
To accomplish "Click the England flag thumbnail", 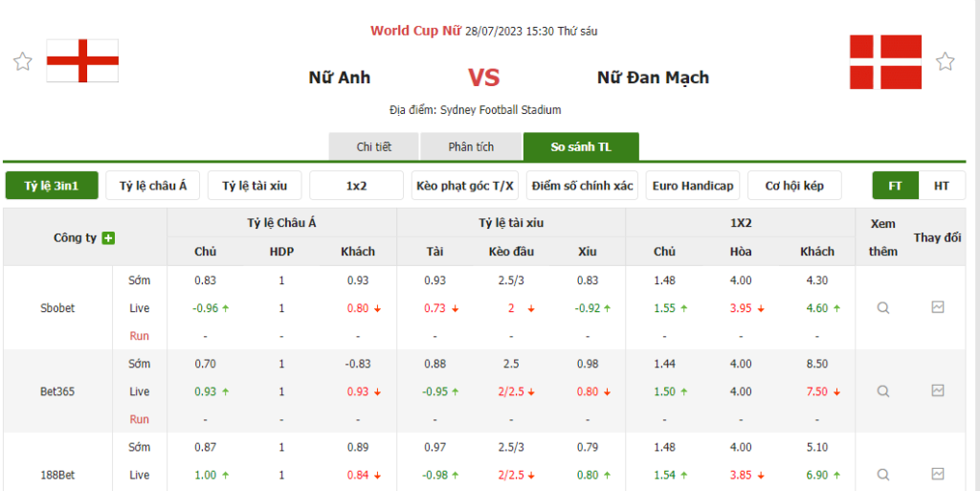I will [83, 61].
